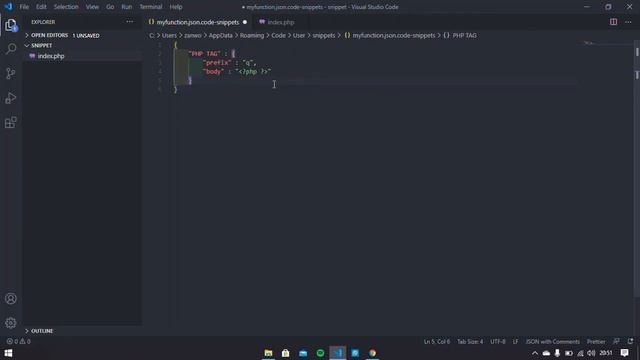Image resolution: width=640 pixels, height=360 pixels.
Task: Open the Help menu
Action: pyautogui.click(x=176, y=7)
